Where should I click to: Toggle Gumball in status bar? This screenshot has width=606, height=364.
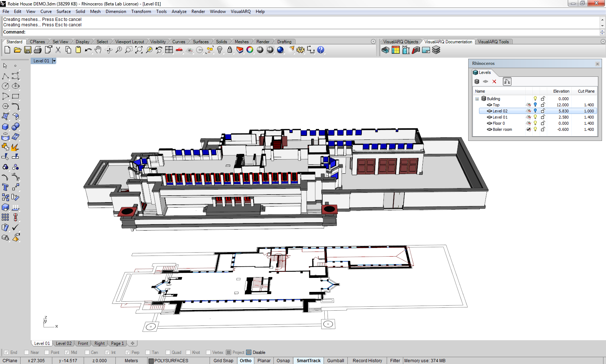click(x=335, y=361)
